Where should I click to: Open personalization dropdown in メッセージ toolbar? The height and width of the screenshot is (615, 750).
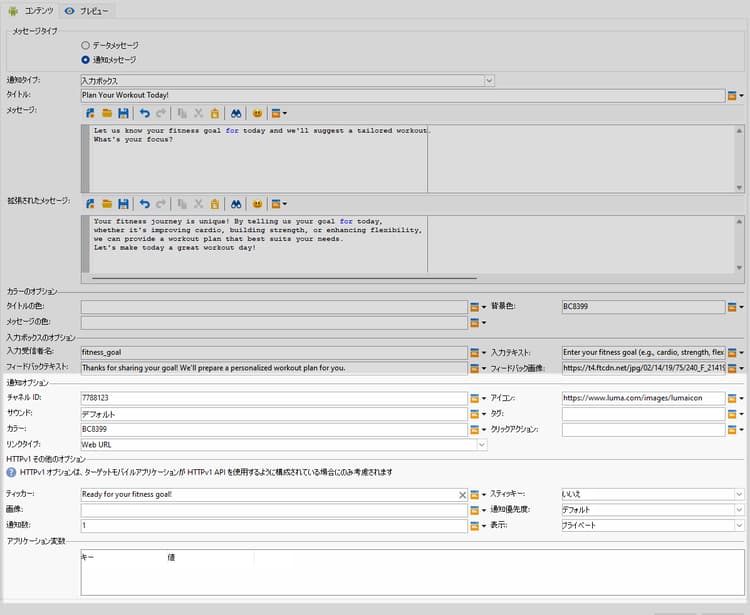click(x=279, y=113)
